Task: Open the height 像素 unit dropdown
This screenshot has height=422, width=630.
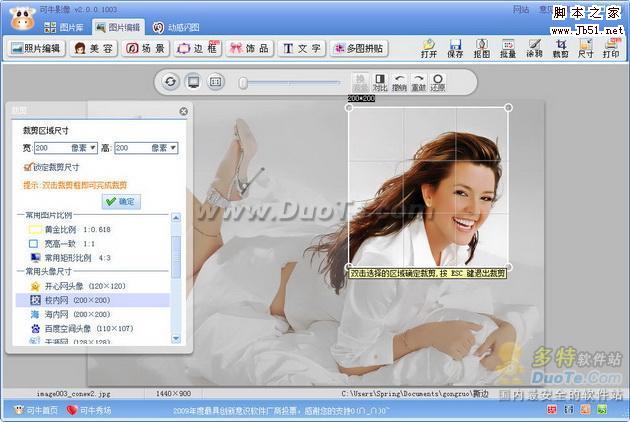Action: click(173, 148)
